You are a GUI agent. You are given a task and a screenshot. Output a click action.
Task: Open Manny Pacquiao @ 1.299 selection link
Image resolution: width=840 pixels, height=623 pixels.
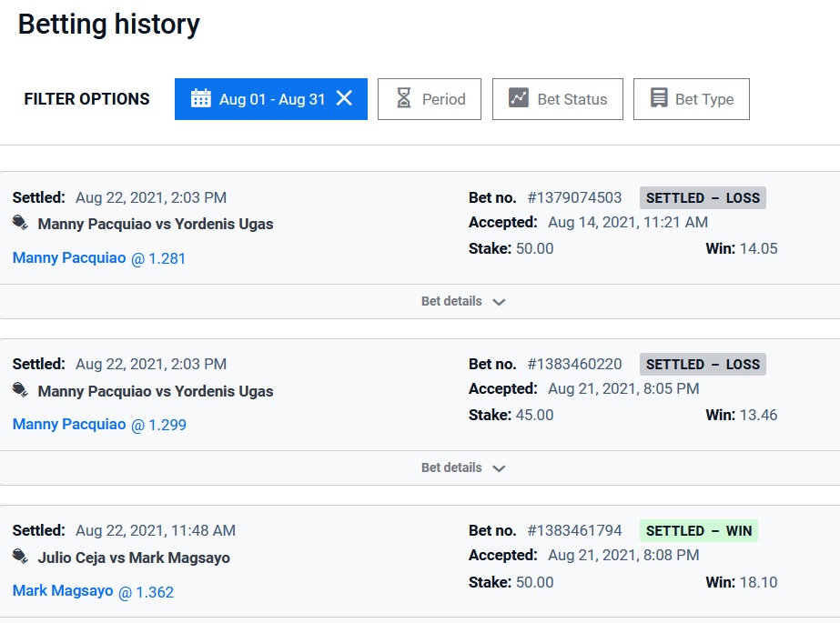pos(99,425)
